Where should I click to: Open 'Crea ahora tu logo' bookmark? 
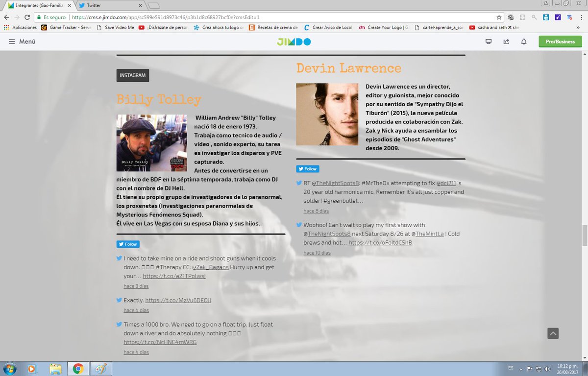point(219,27)
